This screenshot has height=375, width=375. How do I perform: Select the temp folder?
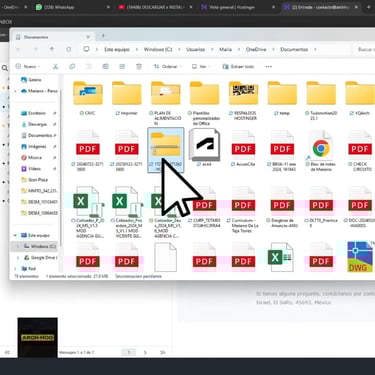pyautogui.click(x=282, y=98)
